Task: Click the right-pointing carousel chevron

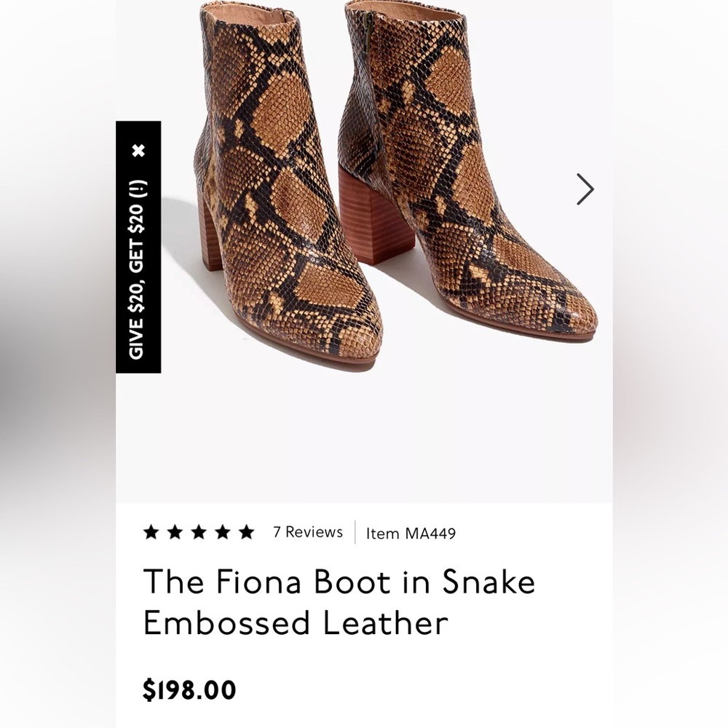Action: (x=584, y=189)
